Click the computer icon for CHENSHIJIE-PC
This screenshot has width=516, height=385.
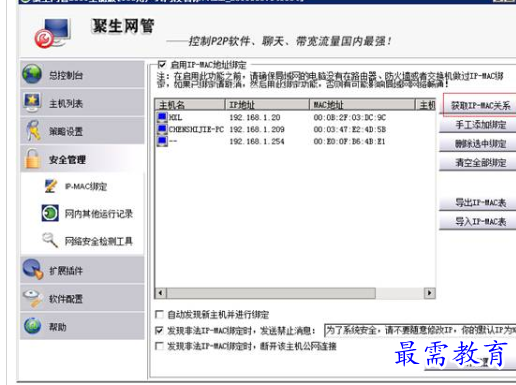(162, 129)
